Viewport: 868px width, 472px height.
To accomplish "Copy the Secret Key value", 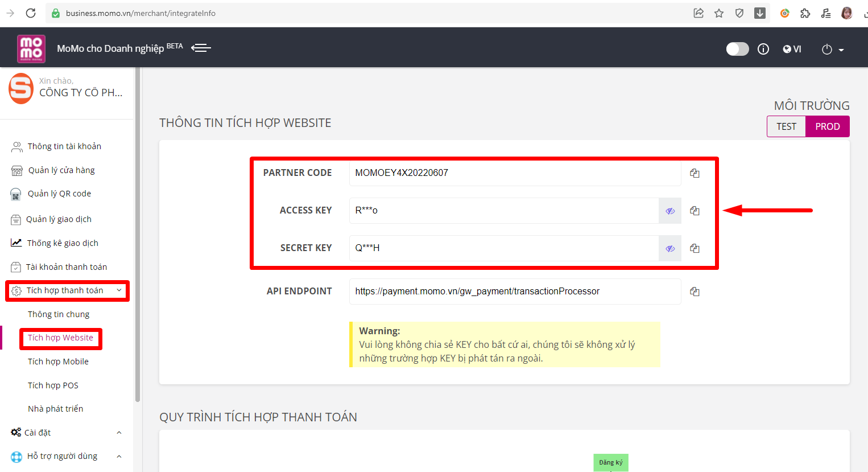I will [x=695, y=248].
